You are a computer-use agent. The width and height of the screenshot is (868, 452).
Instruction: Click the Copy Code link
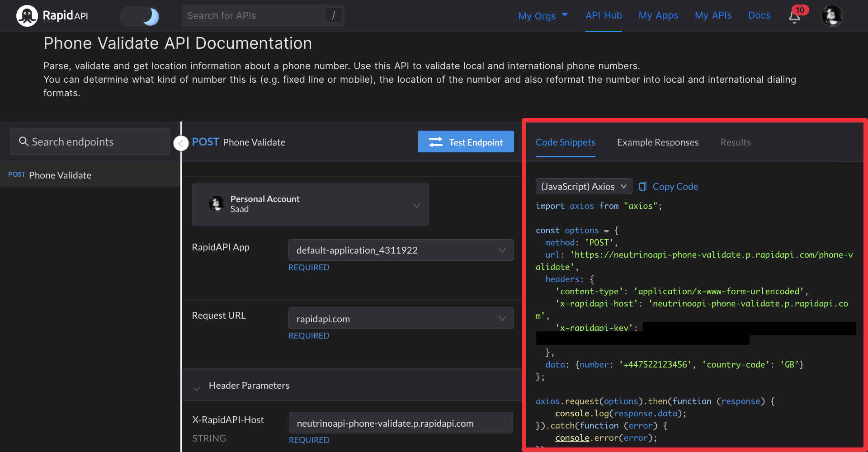pyautogui.click(x=675, y=186)
